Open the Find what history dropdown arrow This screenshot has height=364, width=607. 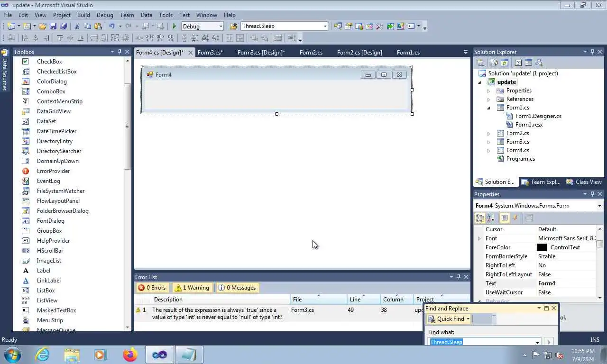coord(537,342)
